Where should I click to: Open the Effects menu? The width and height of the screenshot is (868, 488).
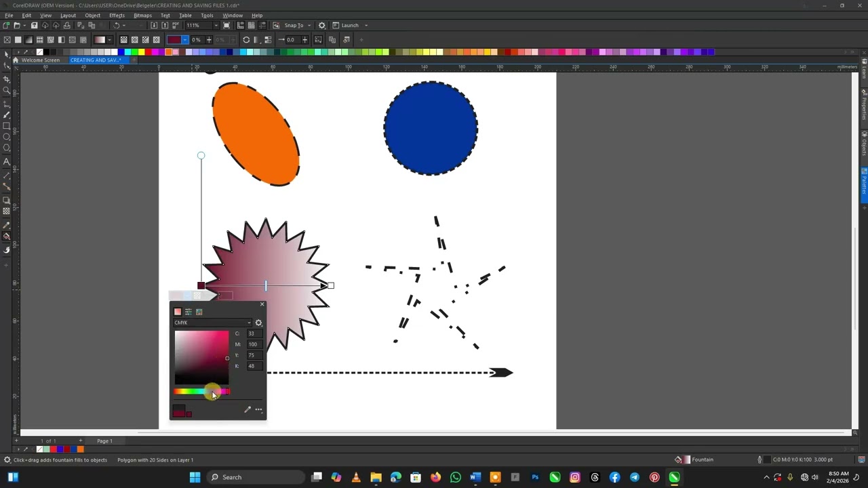point(117,16)
